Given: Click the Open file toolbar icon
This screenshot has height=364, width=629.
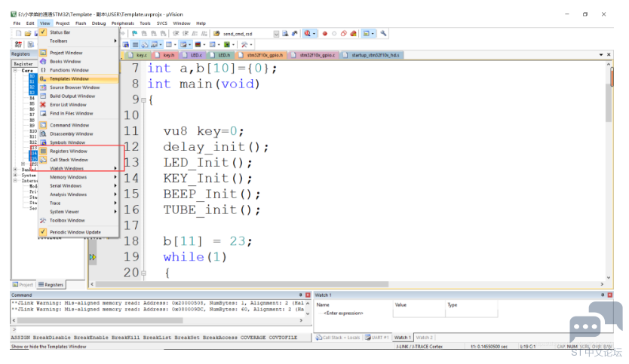Looking at the screenshot, I should (28, 33).
